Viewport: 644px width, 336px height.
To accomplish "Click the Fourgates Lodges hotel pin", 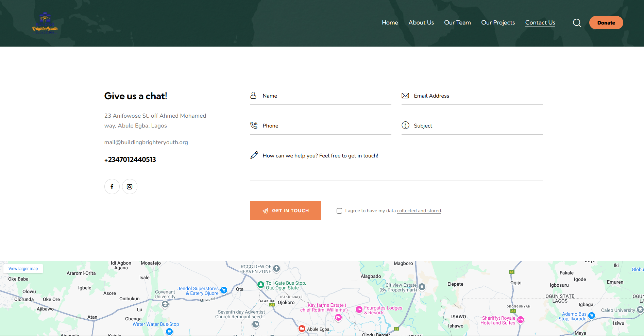I will pos(359,309).
